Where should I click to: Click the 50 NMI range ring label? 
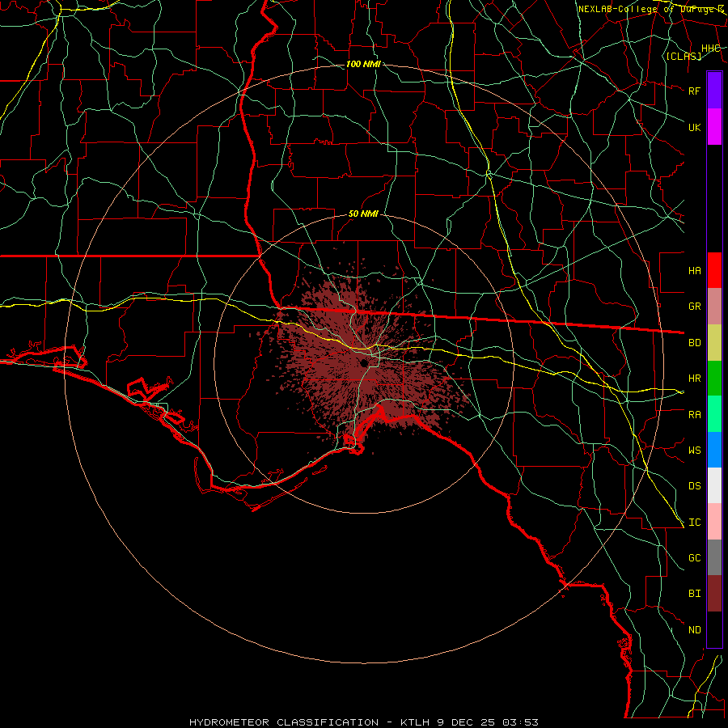363,214
